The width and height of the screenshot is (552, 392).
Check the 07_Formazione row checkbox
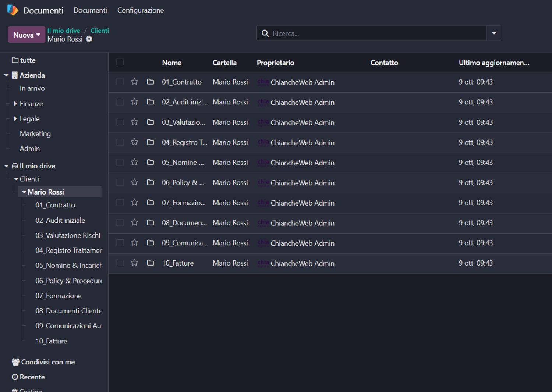(120, 202)
